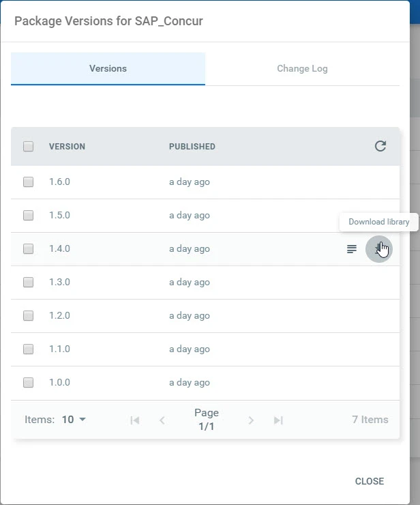Refresh the package versions list

380,146
